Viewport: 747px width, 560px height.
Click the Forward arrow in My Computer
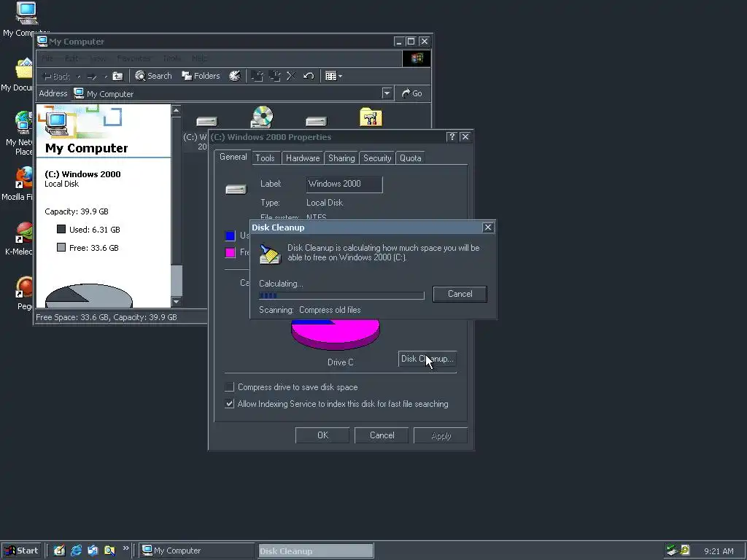pos(93,76)
